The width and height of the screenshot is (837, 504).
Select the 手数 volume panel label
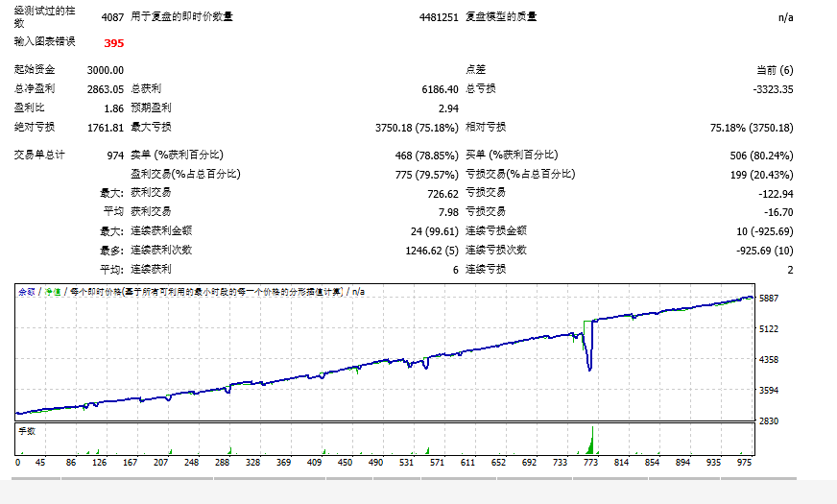tap(27, 431)
